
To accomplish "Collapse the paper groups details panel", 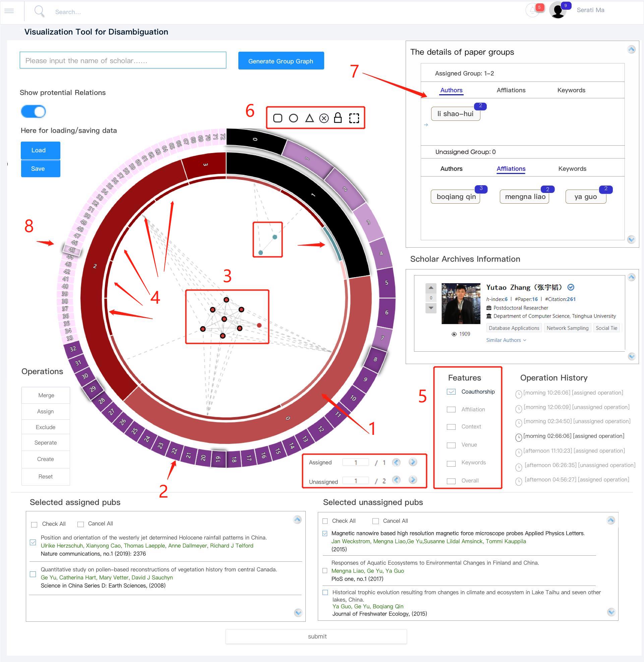I will click(631, 49).
